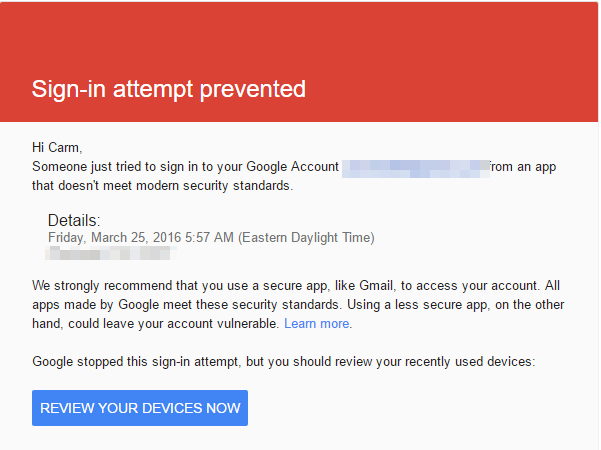Viewport: 601px width, 450px height.
Task: Open the Learn more link
Action: (x=317, y=324)
